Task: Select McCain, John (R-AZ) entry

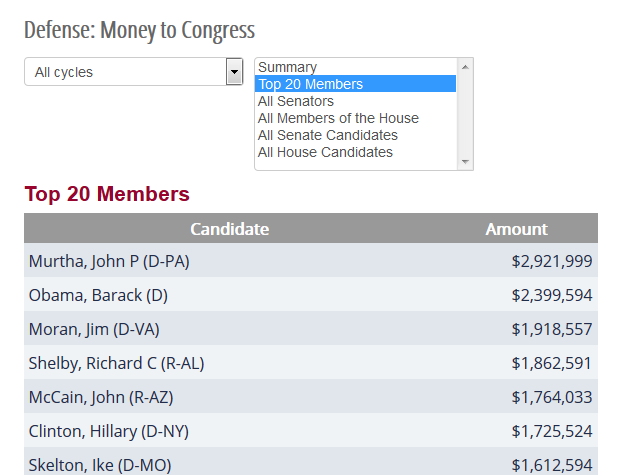Action: 100,397
